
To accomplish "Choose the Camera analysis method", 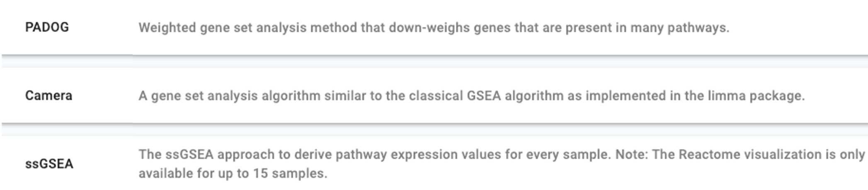I will pos(48,96).
